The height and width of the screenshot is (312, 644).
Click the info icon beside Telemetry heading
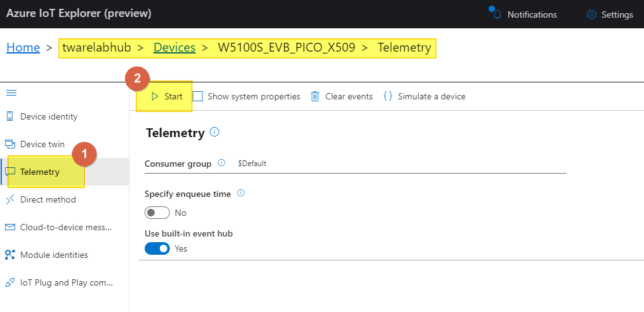point(214,132)
